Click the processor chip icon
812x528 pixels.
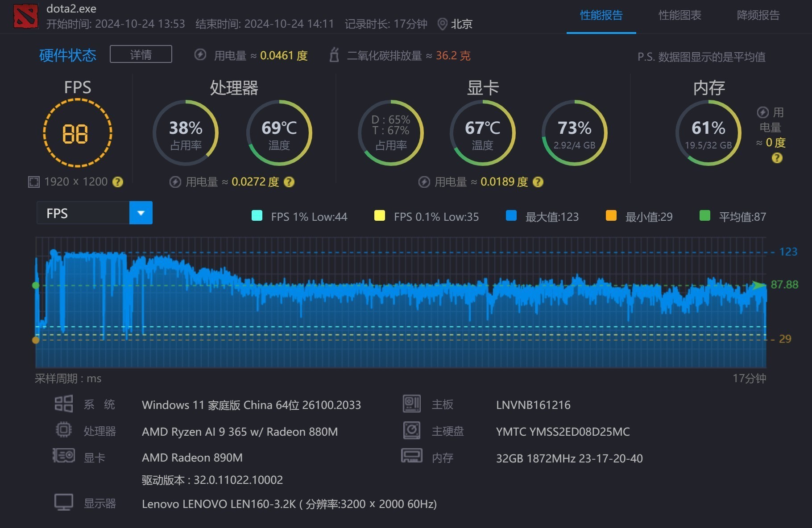tap(63, 430)
